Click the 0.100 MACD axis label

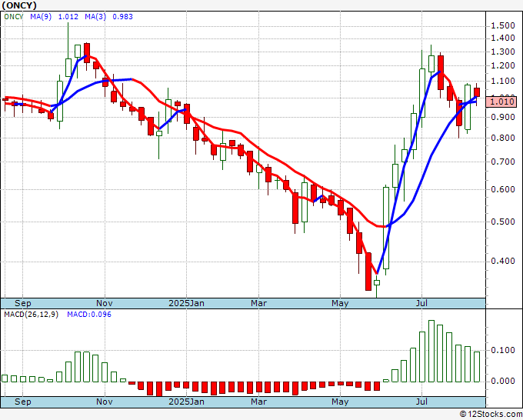pos(503,350)
